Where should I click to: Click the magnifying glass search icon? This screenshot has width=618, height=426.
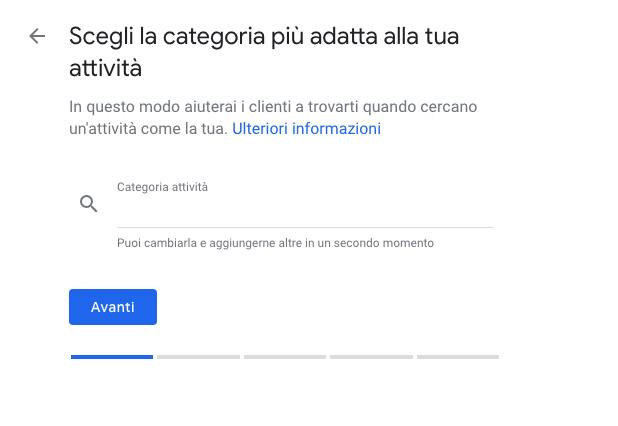(89, 204)
